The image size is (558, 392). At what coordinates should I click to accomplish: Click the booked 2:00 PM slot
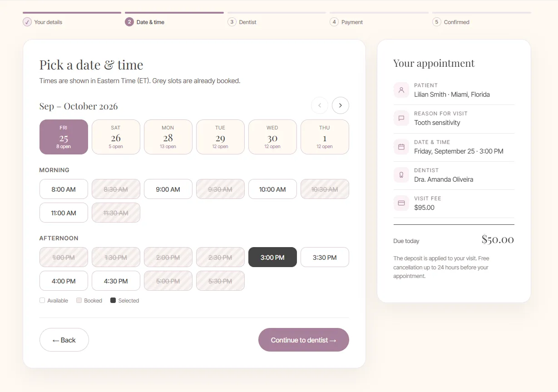coord(168,257)
